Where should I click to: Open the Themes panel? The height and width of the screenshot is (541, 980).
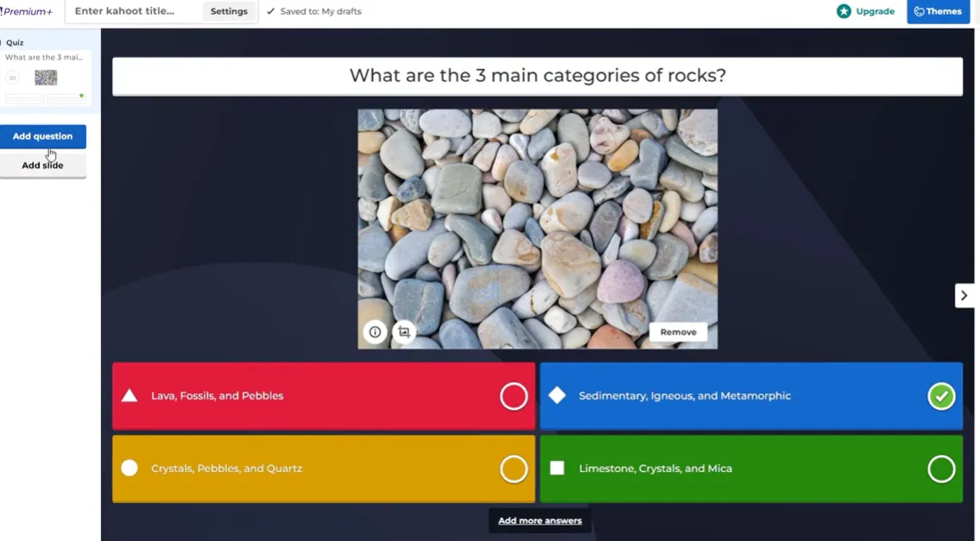[938, 11]
